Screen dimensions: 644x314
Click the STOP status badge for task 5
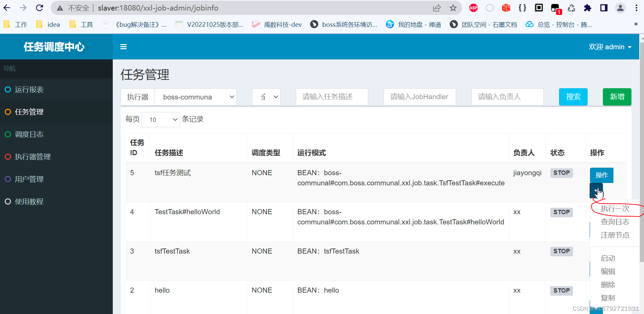(561, 173)
